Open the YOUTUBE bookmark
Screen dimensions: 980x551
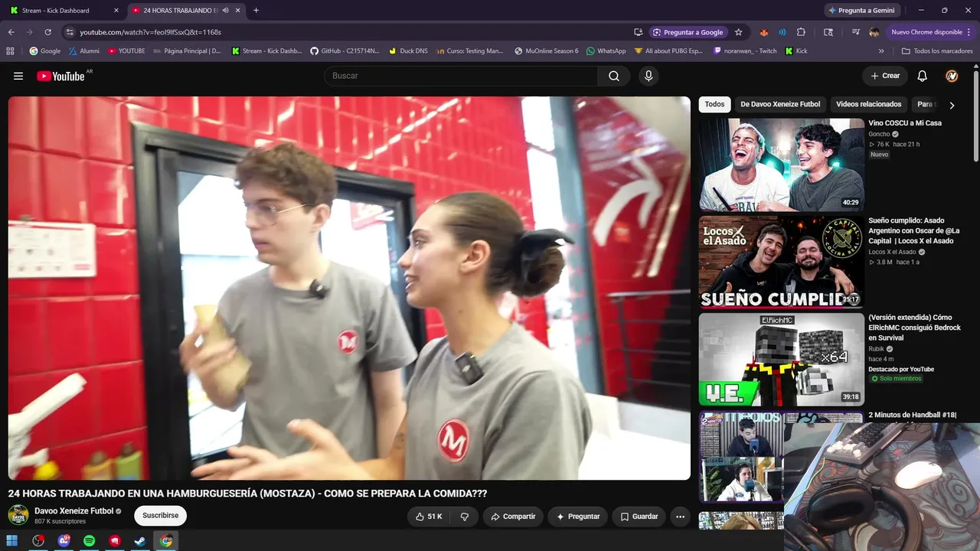(126, 51)
